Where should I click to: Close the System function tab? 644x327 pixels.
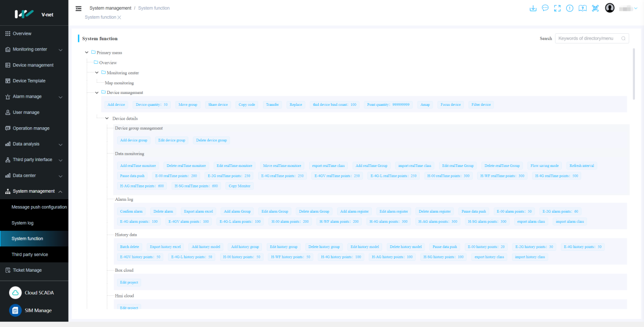pos(120,17)
